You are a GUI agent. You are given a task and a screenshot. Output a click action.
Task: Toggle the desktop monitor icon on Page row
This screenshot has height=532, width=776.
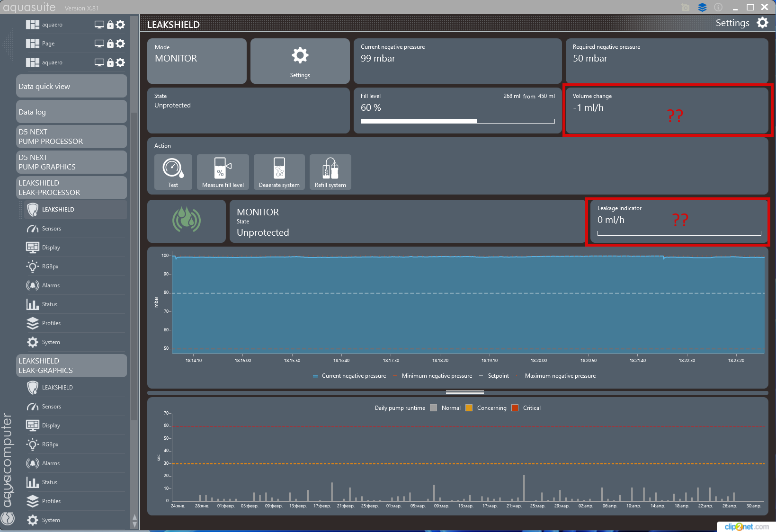[99, 44]
